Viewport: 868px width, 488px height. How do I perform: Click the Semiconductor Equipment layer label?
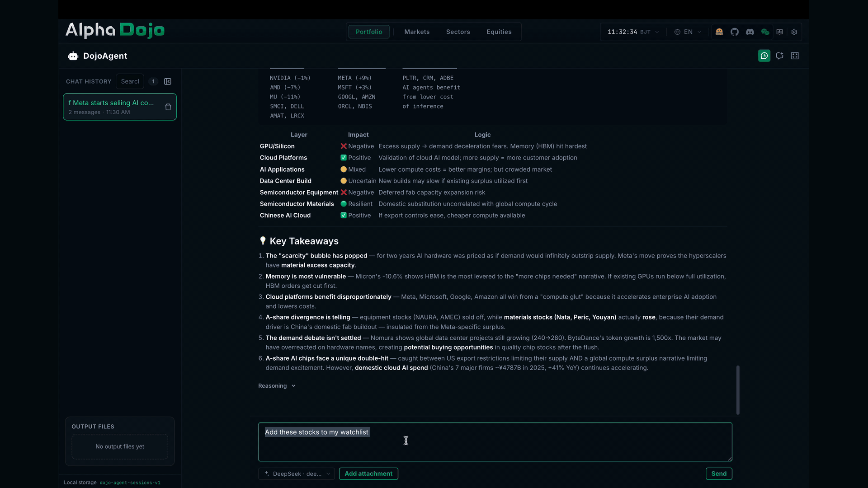[299, 192]
